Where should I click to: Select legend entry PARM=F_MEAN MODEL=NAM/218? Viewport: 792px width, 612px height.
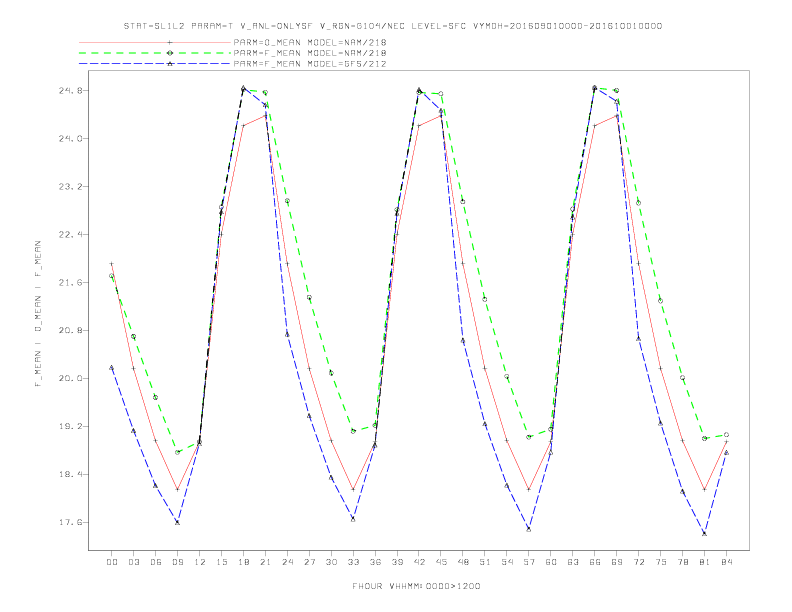pyautogui.click(x=310, y=53)
